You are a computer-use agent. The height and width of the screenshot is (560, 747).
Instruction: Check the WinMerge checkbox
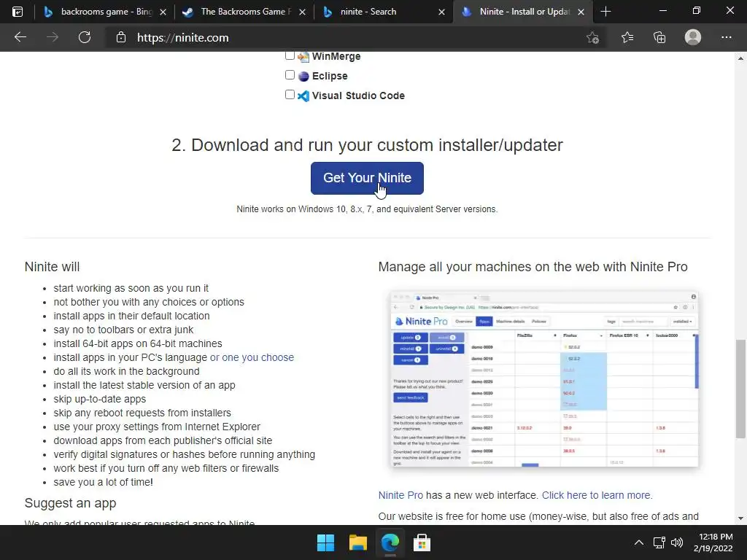290,55
